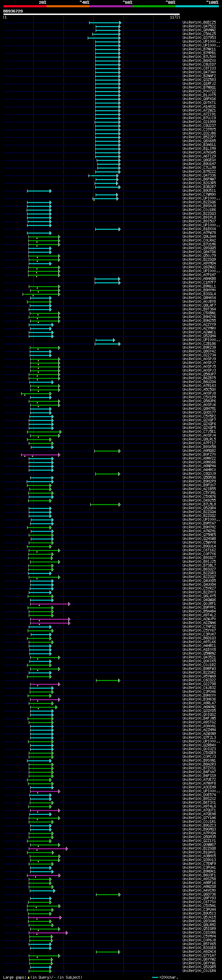Open the UniRef100_C5A125 entry

199,34
